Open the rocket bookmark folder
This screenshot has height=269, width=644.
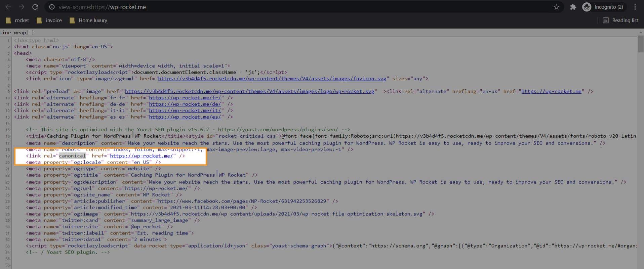17,20
